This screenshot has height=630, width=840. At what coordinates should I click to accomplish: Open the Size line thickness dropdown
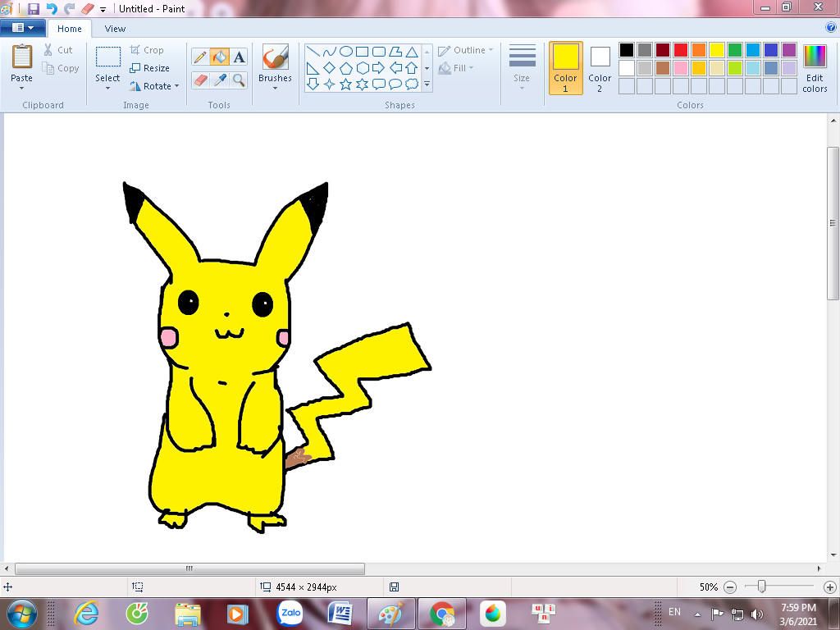pyautogui.click(x=522, y=67)
